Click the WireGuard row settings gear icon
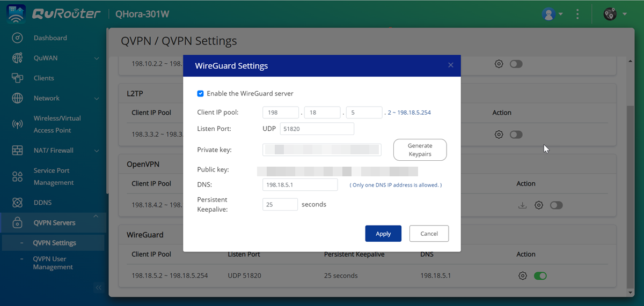Screen dimensions: 644x306 522,276
